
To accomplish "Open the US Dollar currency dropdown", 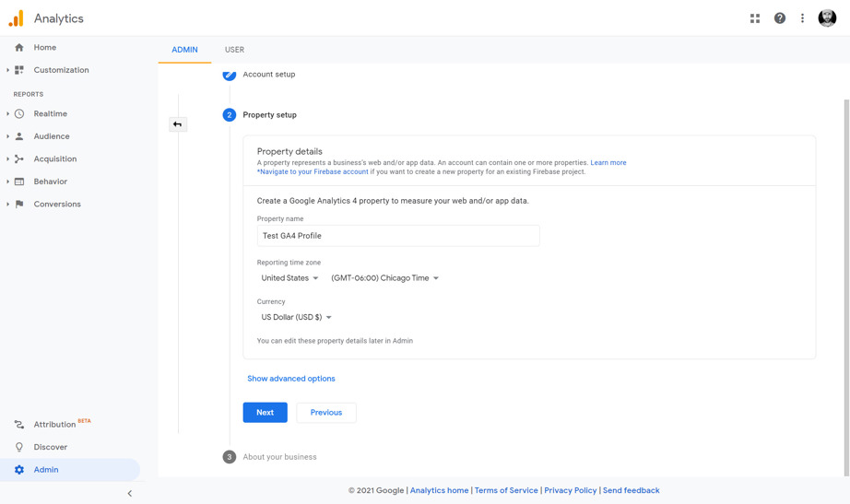I will coord(296,317).
